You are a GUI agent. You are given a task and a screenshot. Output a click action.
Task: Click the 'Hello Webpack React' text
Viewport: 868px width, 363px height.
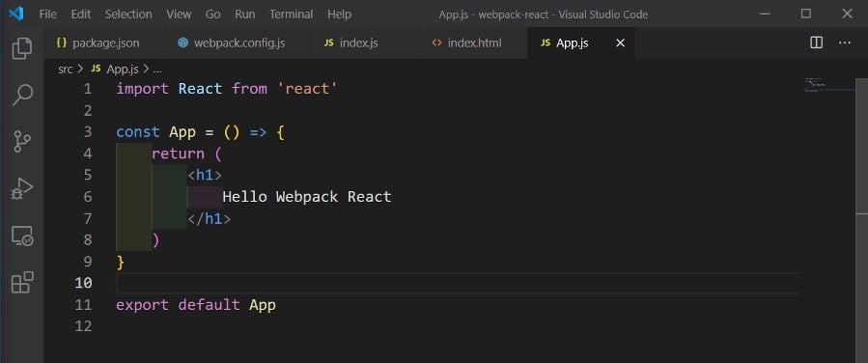(307, 196)
